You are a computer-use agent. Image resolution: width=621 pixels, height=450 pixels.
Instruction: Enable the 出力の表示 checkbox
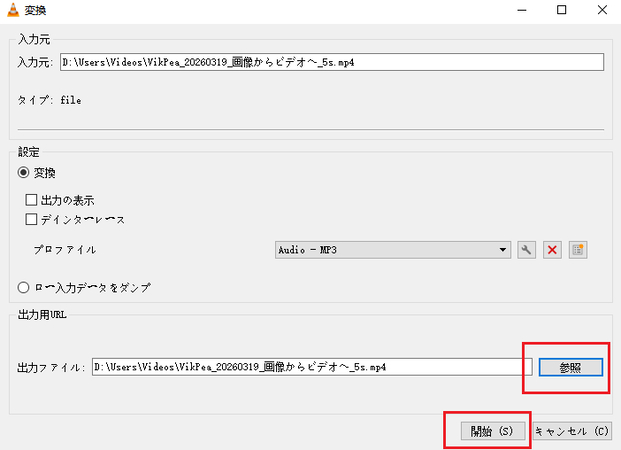tap(31, 200)
